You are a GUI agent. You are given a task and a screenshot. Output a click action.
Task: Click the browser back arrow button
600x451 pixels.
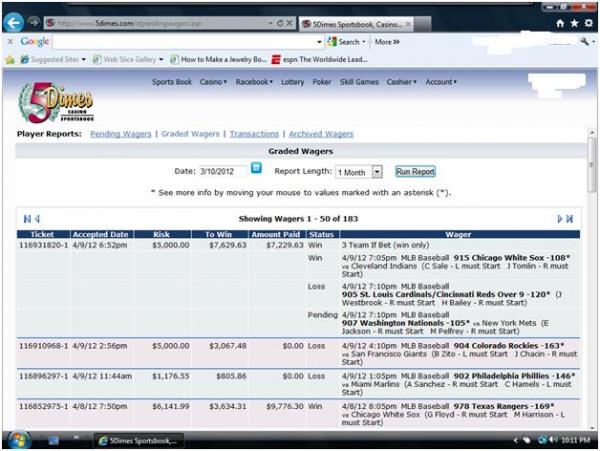[x=14, y=22]
